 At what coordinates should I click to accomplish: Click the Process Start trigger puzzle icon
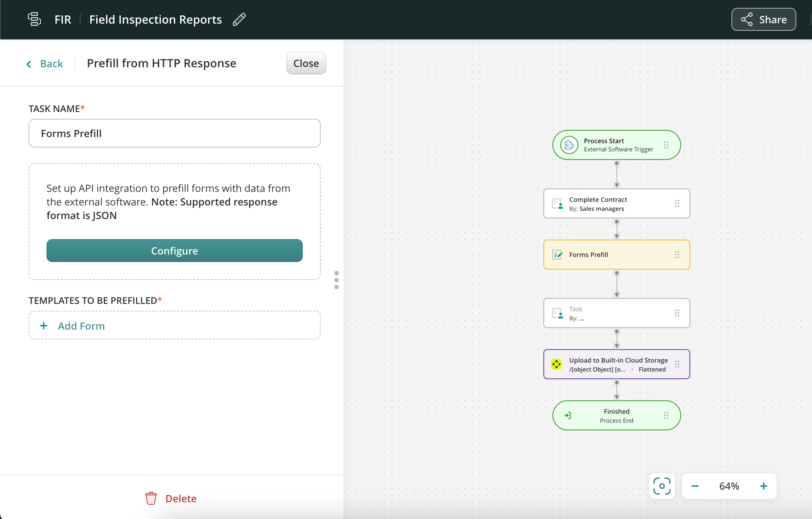point(569,145)
